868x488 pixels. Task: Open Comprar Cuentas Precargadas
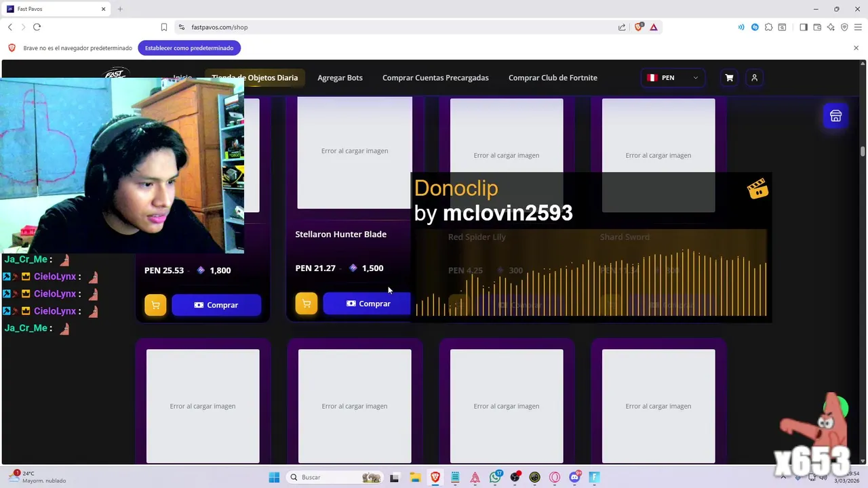point(435,78)
